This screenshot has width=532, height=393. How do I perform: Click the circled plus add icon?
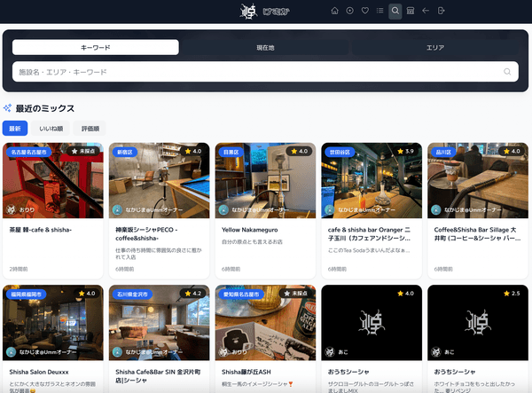[349, 11]
